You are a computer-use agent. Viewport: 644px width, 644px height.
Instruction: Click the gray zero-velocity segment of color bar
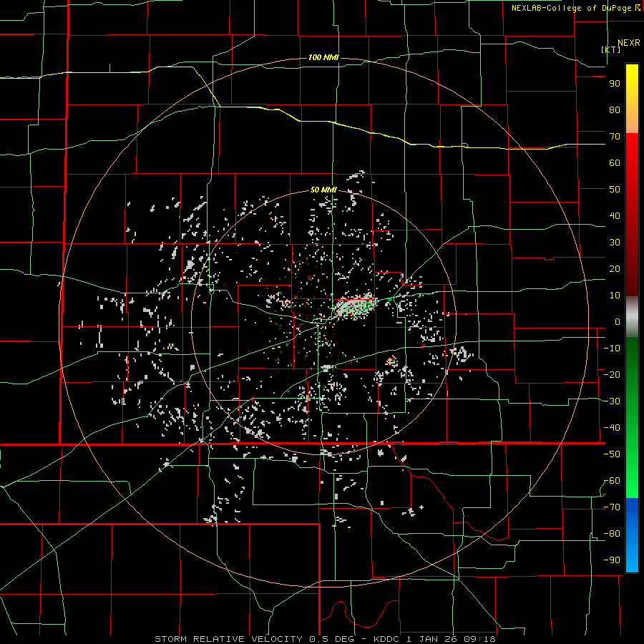coord(632,316)
